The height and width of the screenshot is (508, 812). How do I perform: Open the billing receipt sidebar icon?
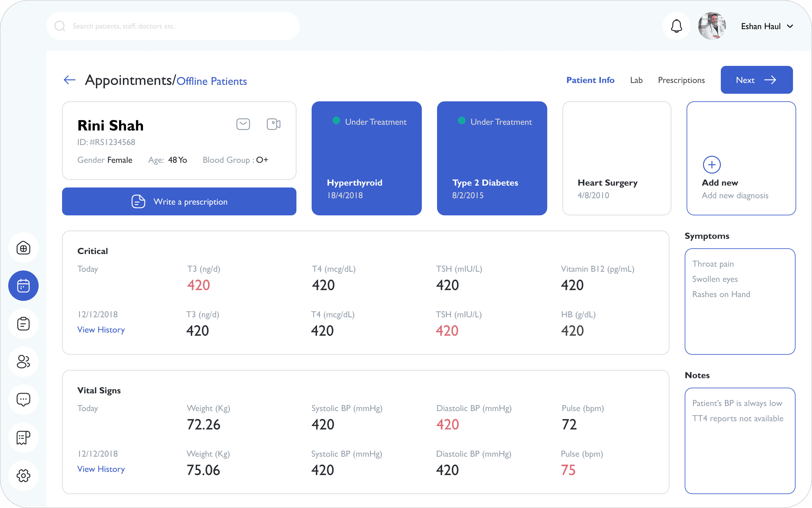(x=23, y=437)
